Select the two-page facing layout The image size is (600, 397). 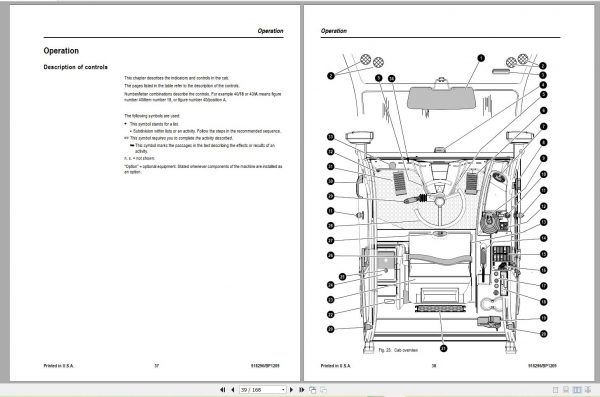click(577, 390)
